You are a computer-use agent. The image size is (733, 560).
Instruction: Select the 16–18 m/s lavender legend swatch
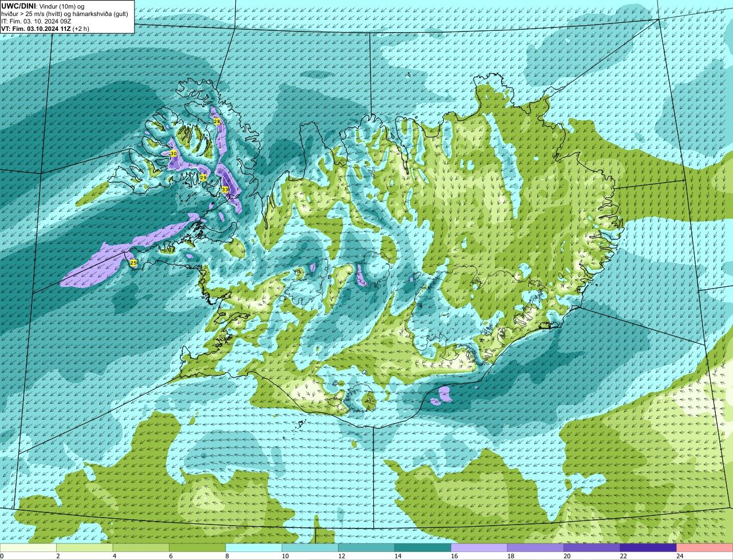pos(479,548)
